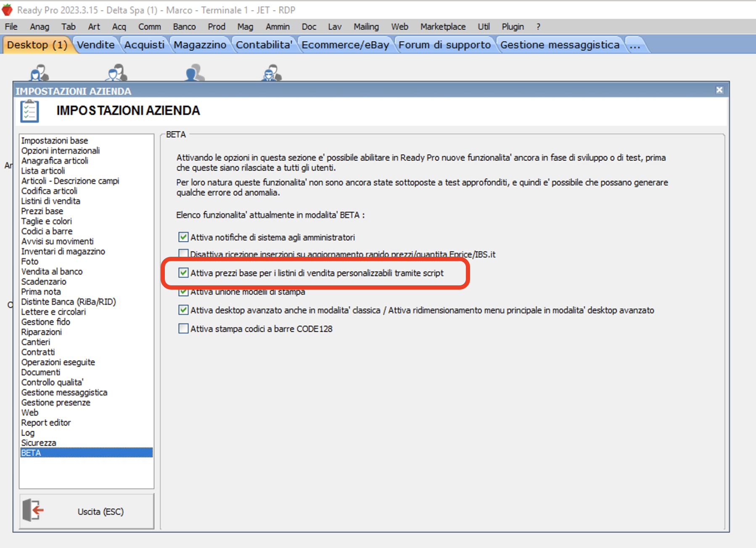Switch to the Acquisti tab
The image size is (756, 548).
coord(144,45)
